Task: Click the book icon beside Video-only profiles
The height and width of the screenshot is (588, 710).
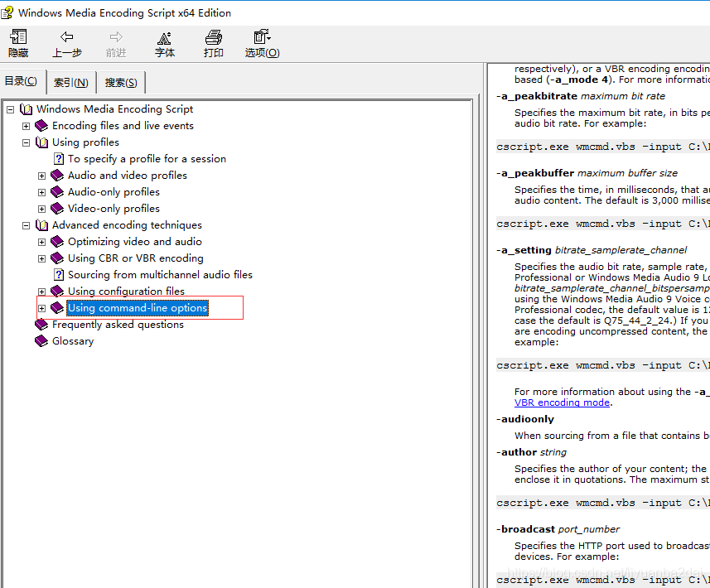Action: point(57,208)
